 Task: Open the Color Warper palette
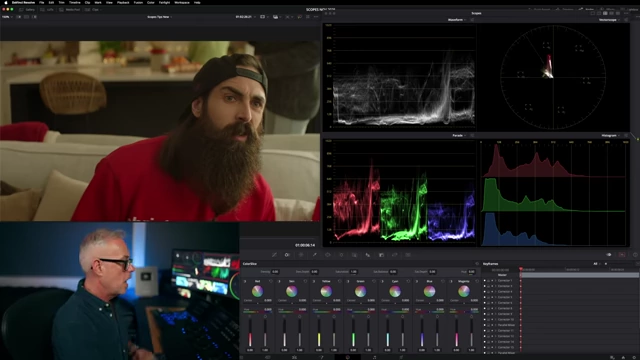287,255
